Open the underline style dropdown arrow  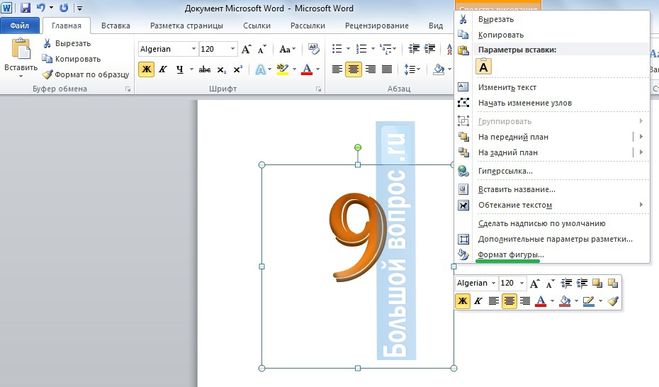pos(191,69)
